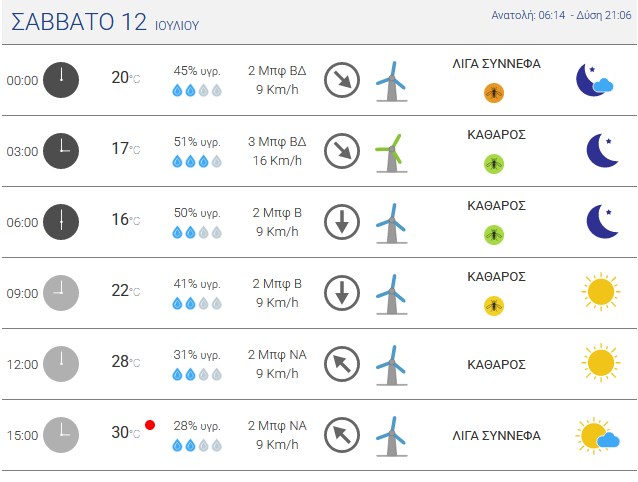Click the humidity droplets at 03:00
The image size is (638, 482).
[197, 161]
